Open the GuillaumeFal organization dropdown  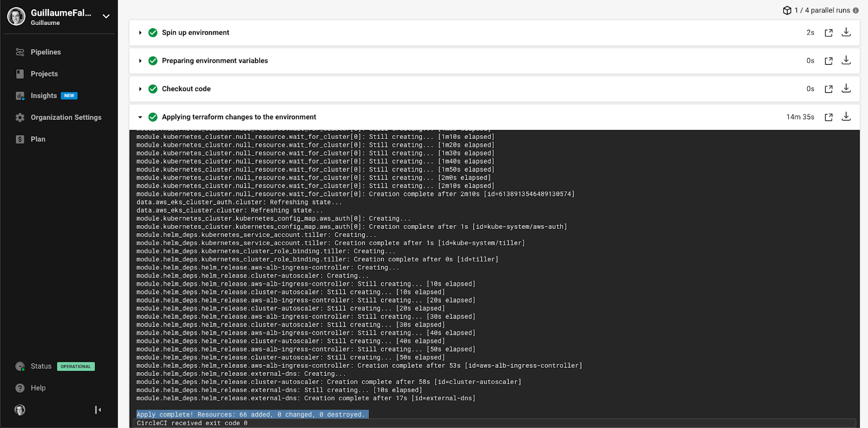click(106, 16)
